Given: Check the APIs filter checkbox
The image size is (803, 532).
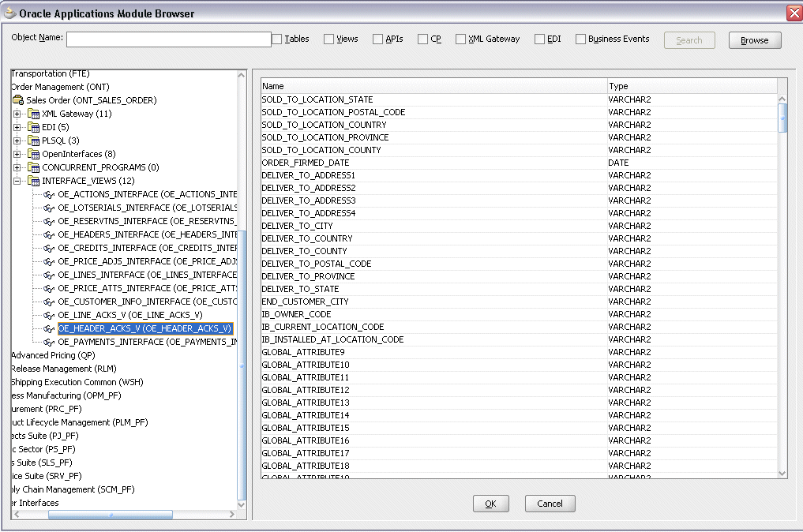Looking at the screenshot, I should click(x=378, y=39).
